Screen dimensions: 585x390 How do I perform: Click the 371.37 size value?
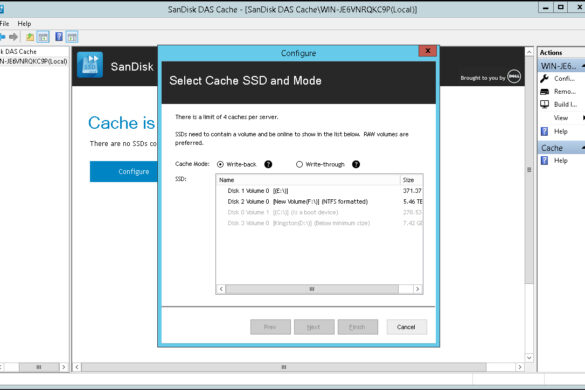412,191
